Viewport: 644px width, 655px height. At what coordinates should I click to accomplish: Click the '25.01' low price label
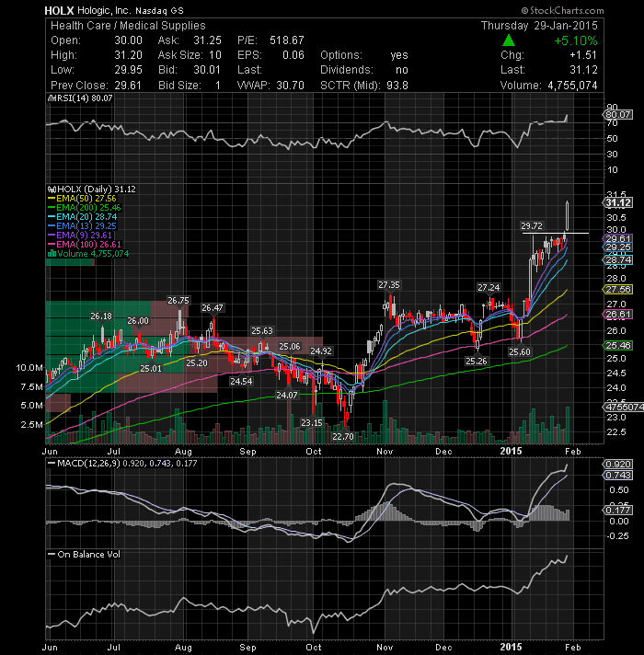[150, 368]
